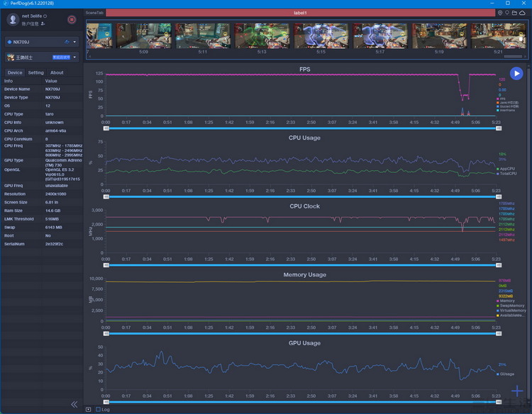Click the CPU Arch value arm64-v8a
This screenshot has width=532, height=414.
coord(55,130)
